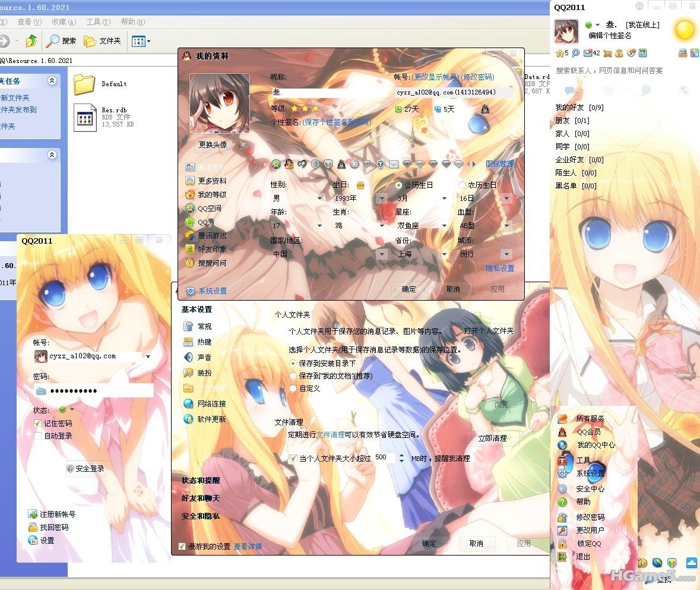Select 公历生日 radio button
Screen dimensions: 700x590
click(x=398, y=185)
